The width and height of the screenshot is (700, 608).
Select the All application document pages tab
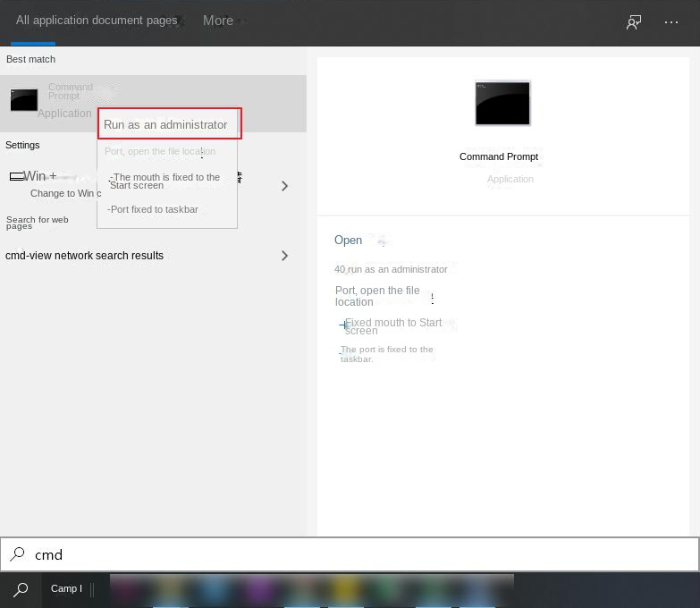click(x=97, y=21)
